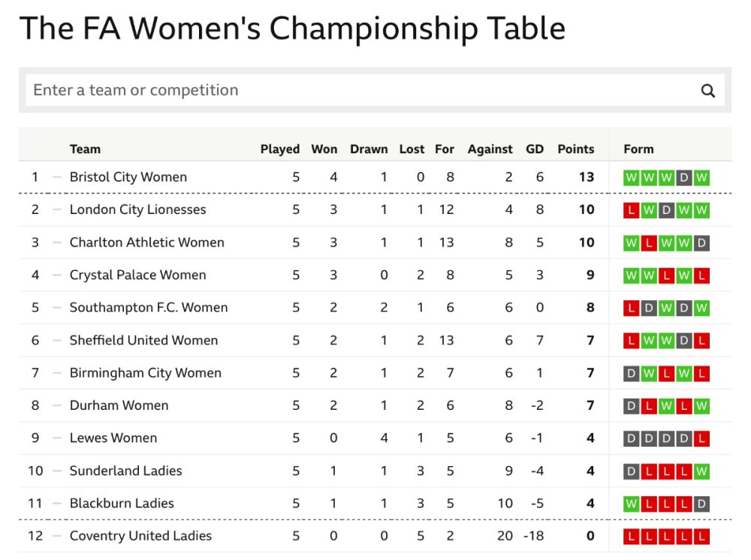The image size is (751, 560).
Task: Open Southampton F.C. Women team page
Action: point(148,308)
